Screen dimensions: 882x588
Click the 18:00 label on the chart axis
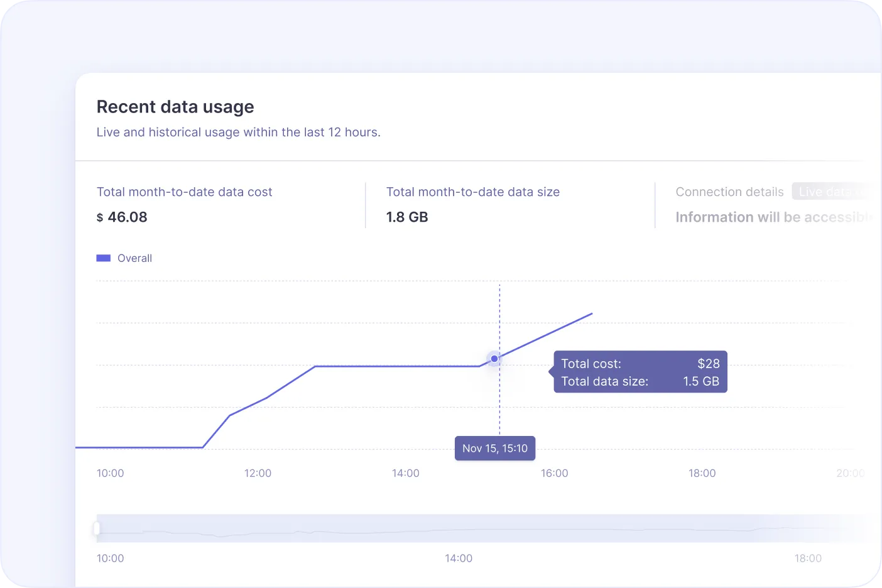[x=702, y=473]
